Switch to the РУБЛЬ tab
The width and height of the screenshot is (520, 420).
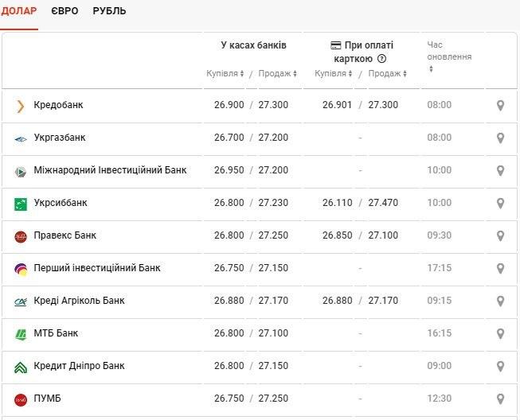(109, 11)
